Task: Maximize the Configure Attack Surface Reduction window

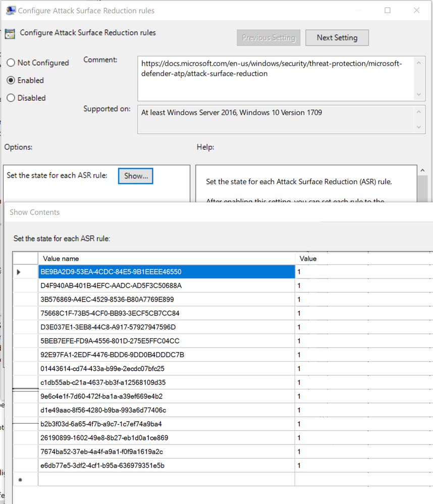Action: 388,10
